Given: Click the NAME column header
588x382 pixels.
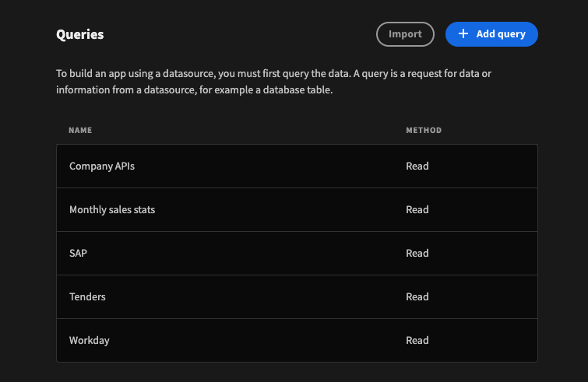Looking at the screenshot, I should [x=80, y=131].
